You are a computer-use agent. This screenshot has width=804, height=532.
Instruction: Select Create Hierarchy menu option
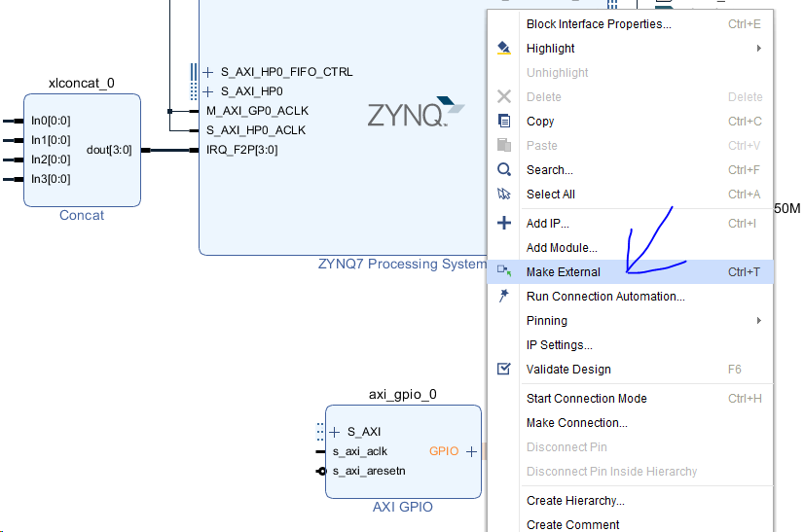point(575,500)
